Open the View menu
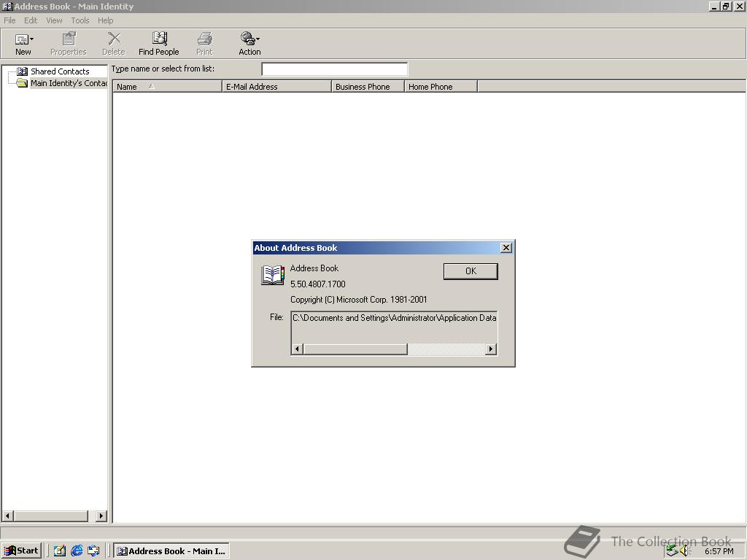 [x=54, y=20]
